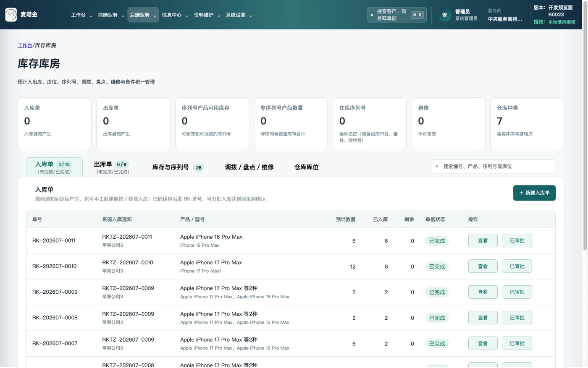Open the 在库序列号 summary card
Screen dimensions: 588x368
coord(370,124)
